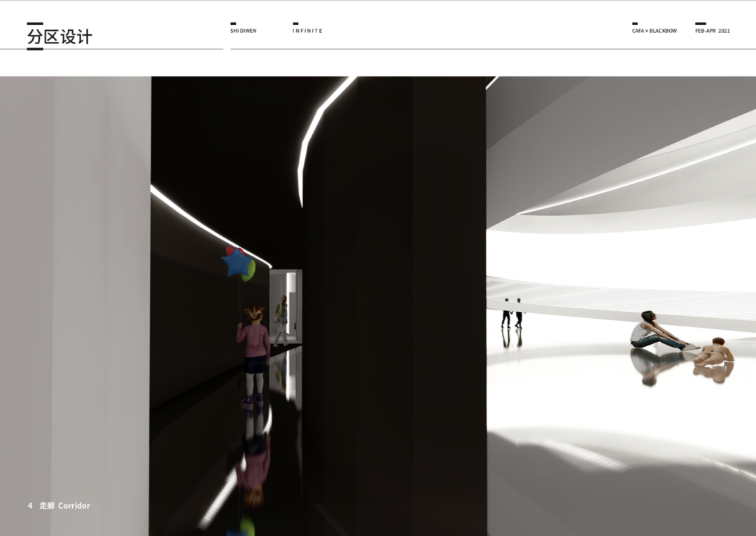The width and height of the screenshot is (756, 536).
Task: Click the "FEB-APR 2021" date text
Action: (x=712, y=31)
